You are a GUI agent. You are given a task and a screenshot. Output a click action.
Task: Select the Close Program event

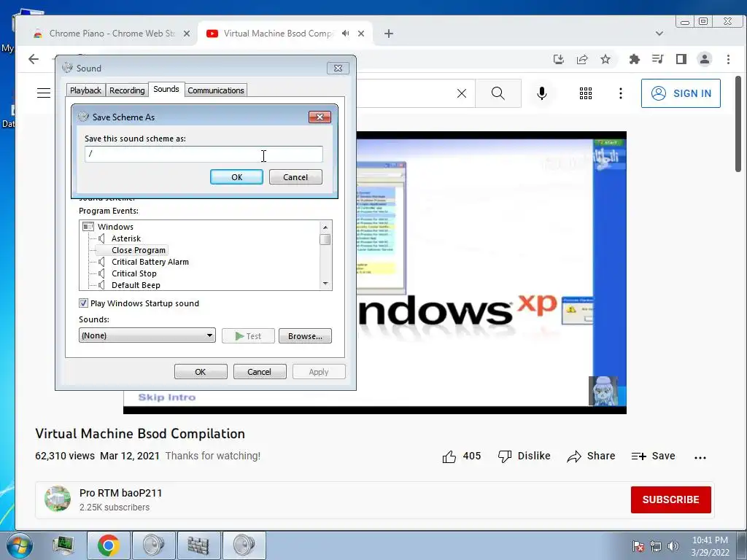point(138,250)
